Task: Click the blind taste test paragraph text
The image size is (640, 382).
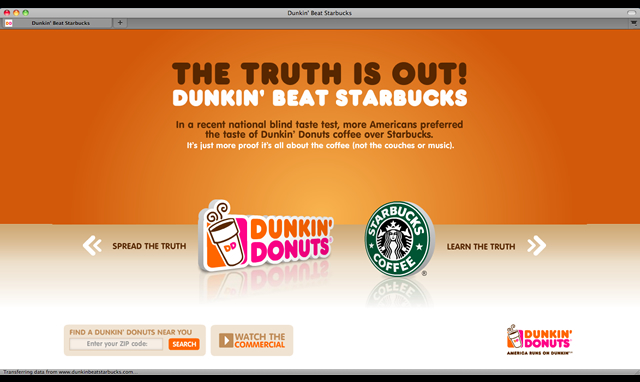Action: pyautogui.click(x=320, y=129)
